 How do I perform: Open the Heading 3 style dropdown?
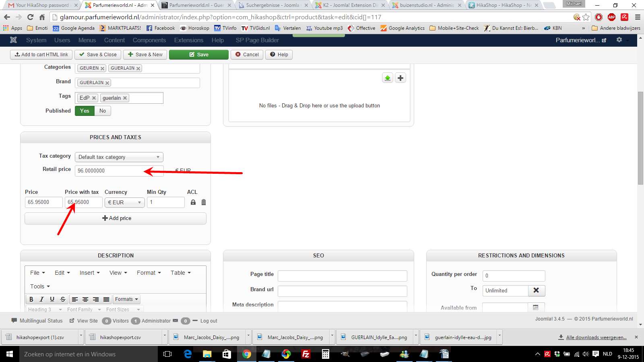(45, 309)
